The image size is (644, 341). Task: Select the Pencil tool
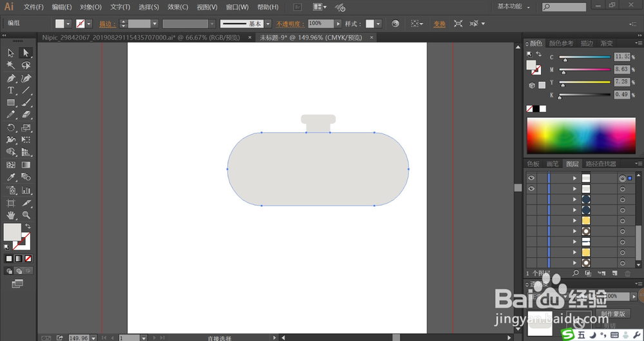click(x=11, y=115)
